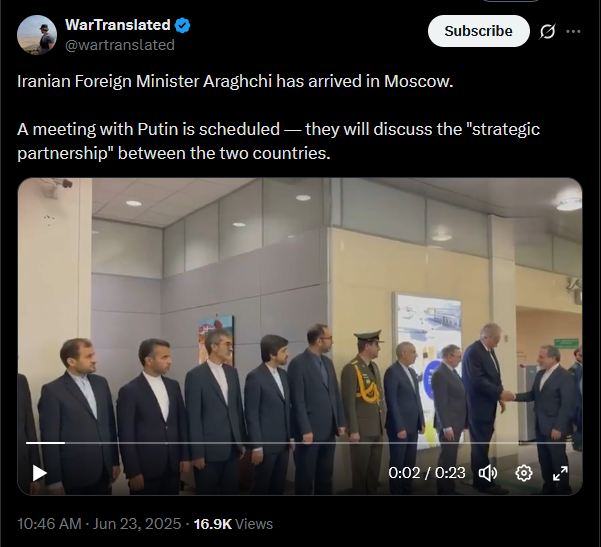The height and width of the screenshot is (547, 601).
Task: Open the video settings gear
Action: click(x=524, y=473)
